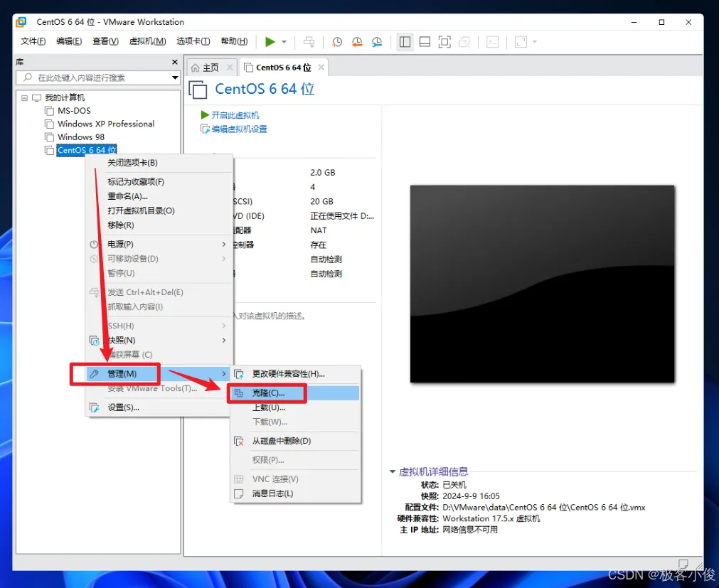Click the 2.0 GB memory value
The image size is (719, 588).
tap(322, 172)
